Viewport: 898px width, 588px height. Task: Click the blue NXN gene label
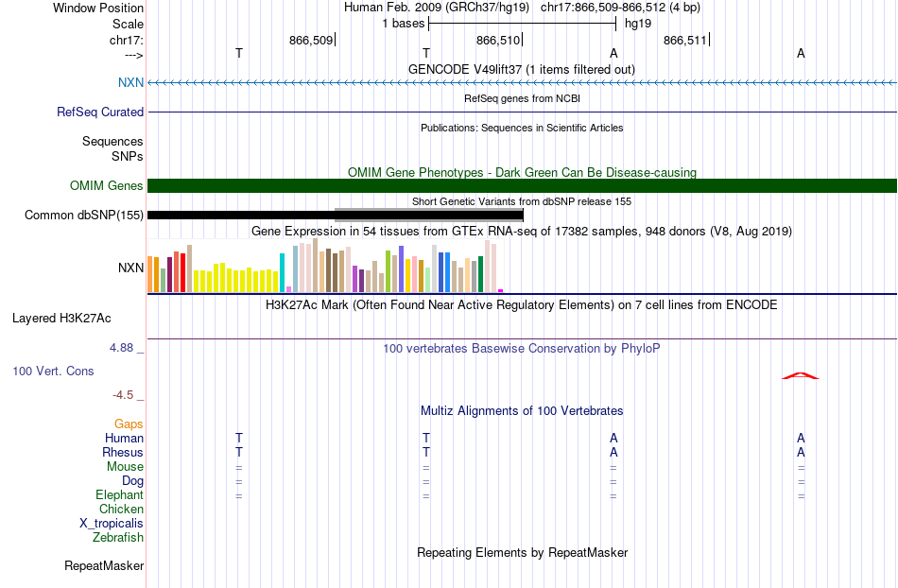130,82
